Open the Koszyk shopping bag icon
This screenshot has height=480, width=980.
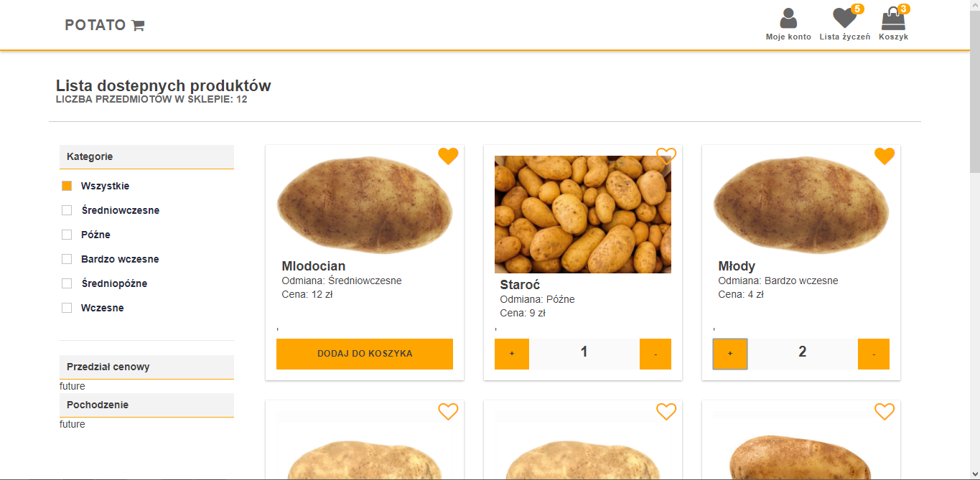tap(892, 18)
